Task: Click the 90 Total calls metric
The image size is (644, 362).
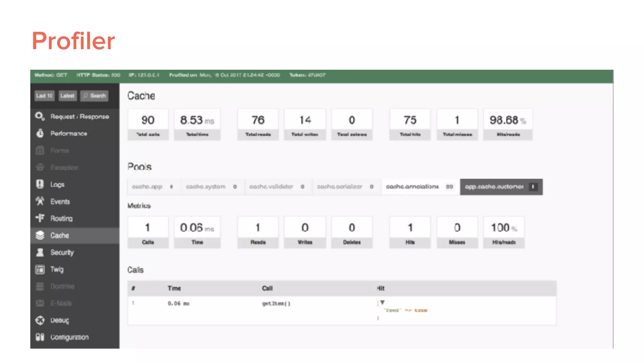Action: (x=148, y=124)
